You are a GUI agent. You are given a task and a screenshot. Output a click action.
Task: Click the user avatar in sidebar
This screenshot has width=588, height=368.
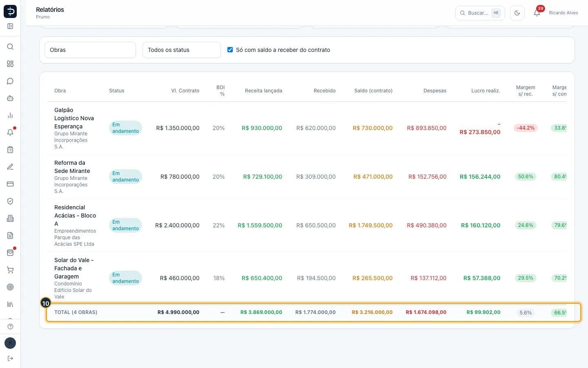tap(10, 343)
